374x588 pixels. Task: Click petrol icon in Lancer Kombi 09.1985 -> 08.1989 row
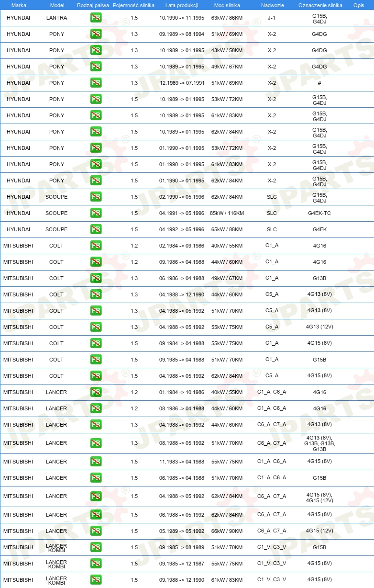coord(96,548)
